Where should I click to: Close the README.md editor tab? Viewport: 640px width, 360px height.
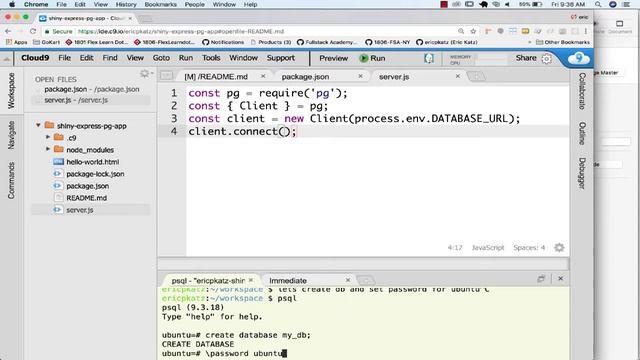point(263,76)
